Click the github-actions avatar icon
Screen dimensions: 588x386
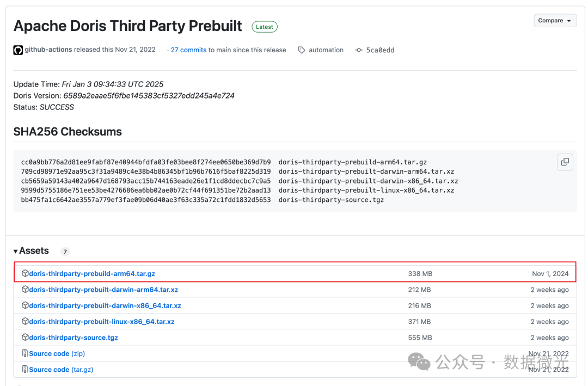click(x=19, y=50)
